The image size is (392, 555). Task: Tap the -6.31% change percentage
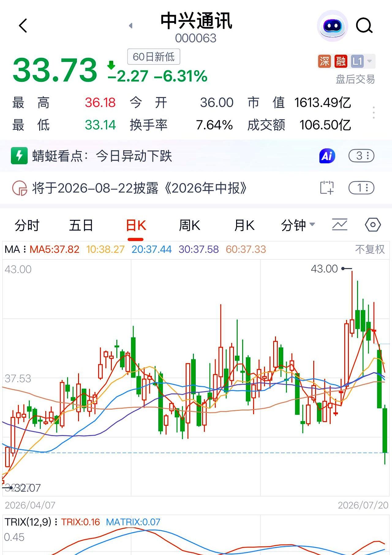click(181, 76)
